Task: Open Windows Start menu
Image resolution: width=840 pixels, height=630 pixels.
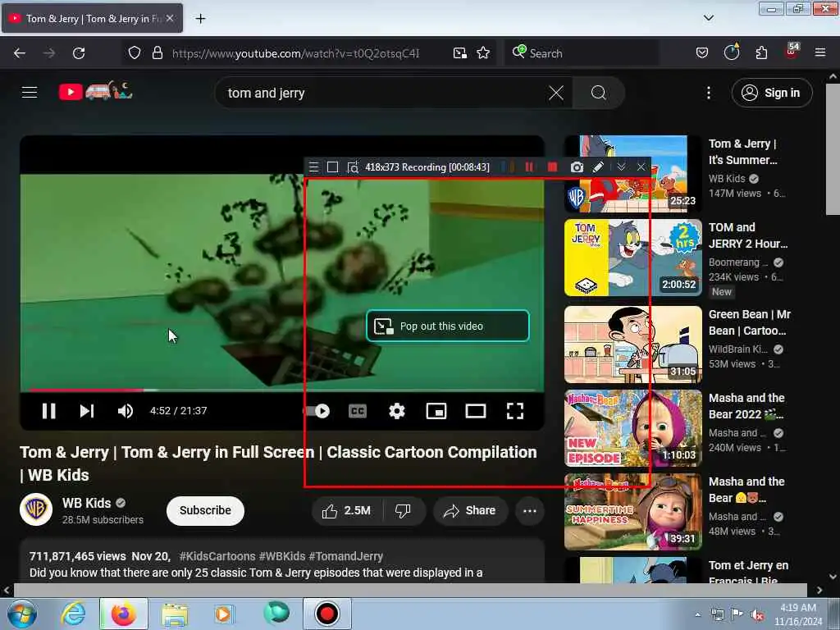Action: [x=22, y=614]
